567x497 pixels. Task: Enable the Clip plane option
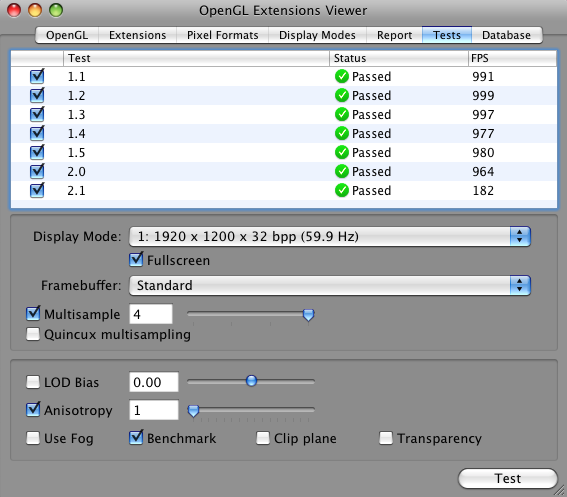[x=263, y=438]
